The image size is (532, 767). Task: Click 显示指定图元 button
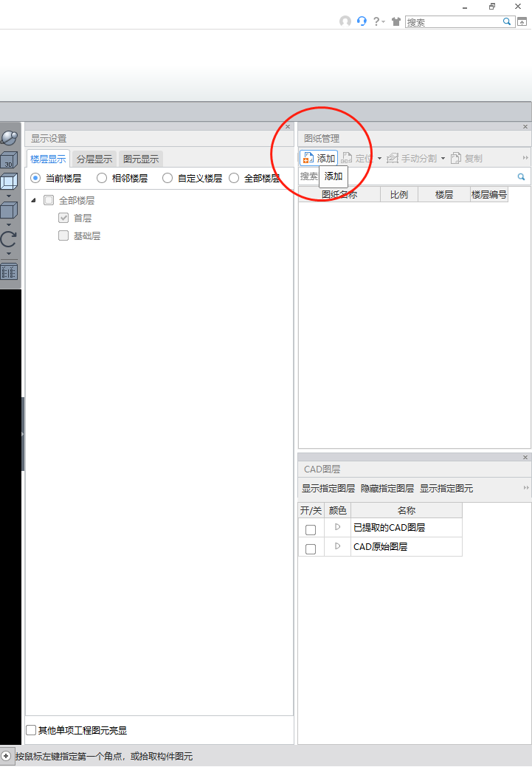point(446,488)
